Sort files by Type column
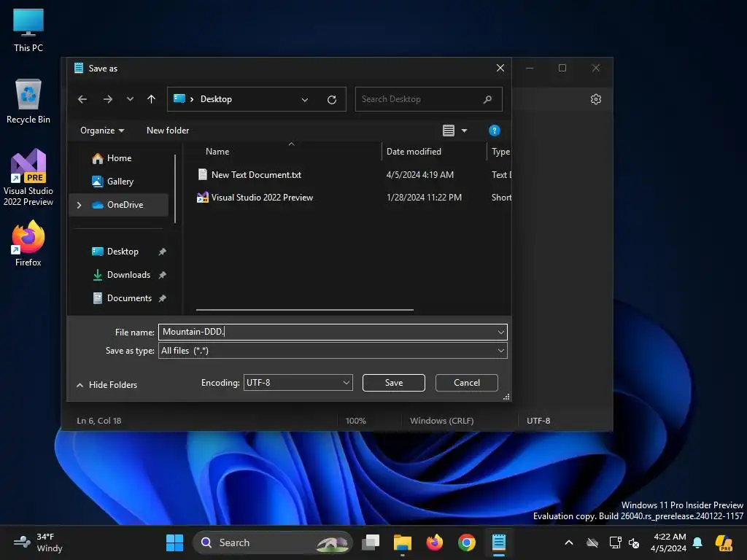This screenshot has width=747, height=560. 500,152
